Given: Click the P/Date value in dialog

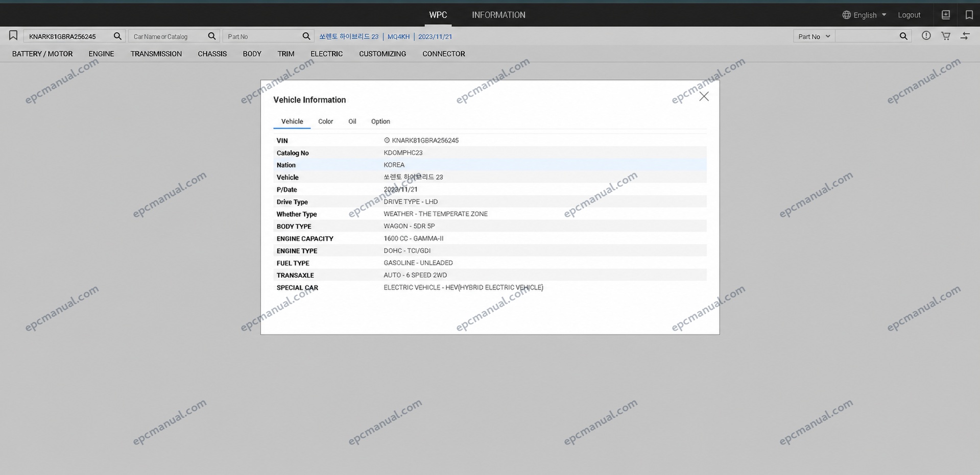Looking at the screenshot, I should pos(400,189).
